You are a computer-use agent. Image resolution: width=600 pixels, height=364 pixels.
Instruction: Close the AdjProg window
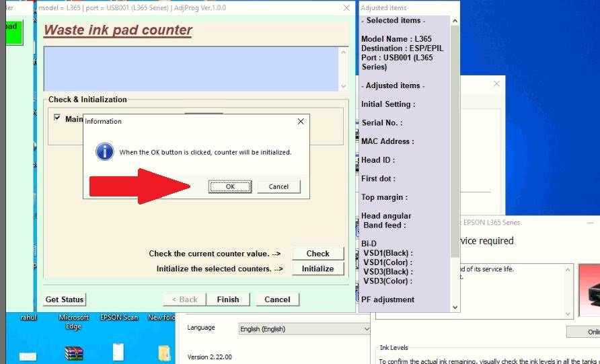pos(346,7)
